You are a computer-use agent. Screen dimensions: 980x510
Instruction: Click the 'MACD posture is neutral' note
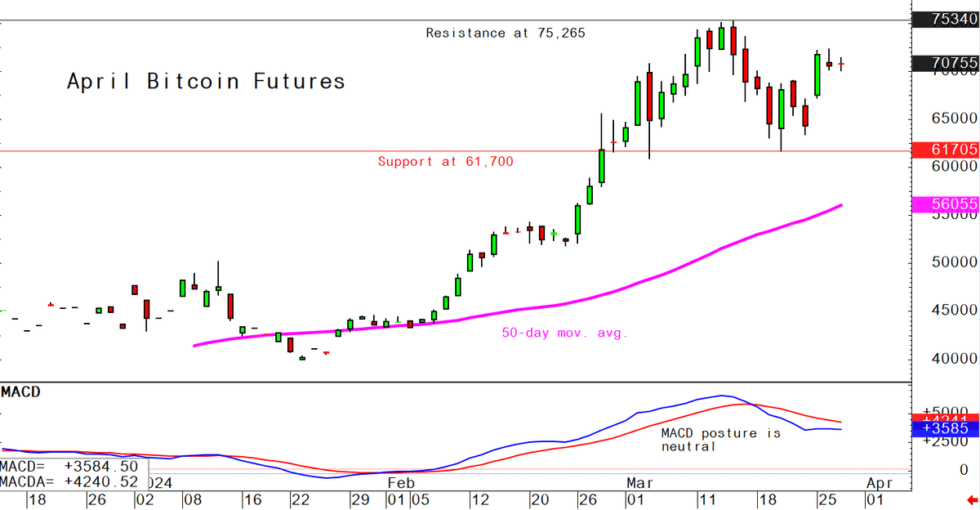click(x=720, y=440)
